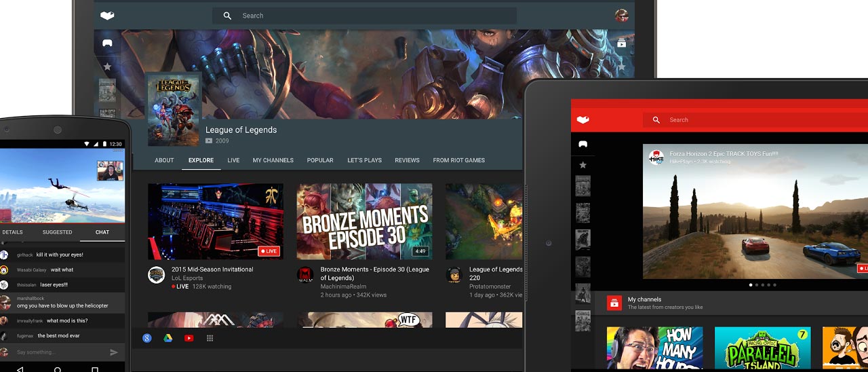Tap marshallbock's avatar in phone chat

[x=5, y=302]
